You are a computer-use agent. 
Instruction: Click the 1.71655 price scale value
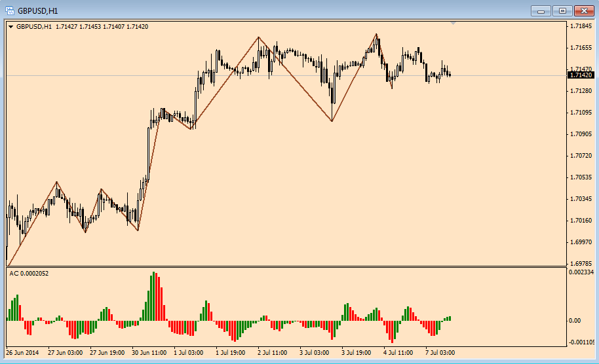pyautogui.click(x=581, y=48)
